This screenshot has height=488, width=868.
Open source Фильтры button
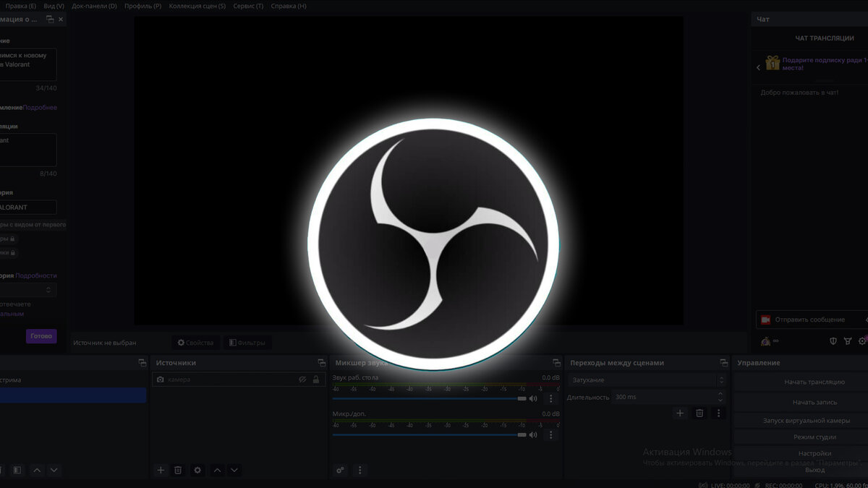(247, 343)
